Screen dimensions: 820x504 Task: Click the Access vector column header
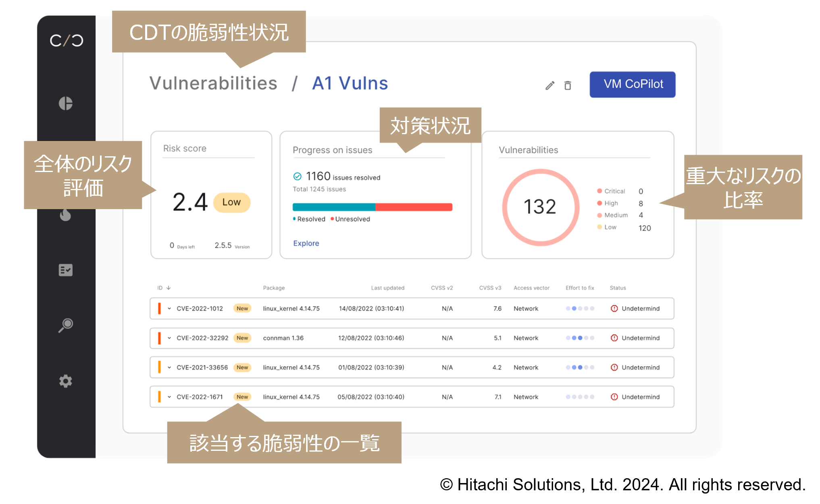pyautogui.click(x=531, y=288)
